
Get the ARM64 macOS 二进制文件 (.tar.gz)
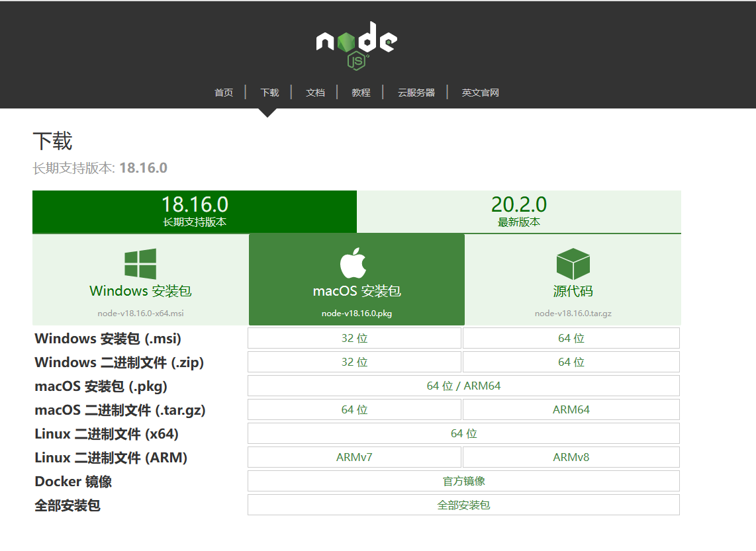pos(571,409)
